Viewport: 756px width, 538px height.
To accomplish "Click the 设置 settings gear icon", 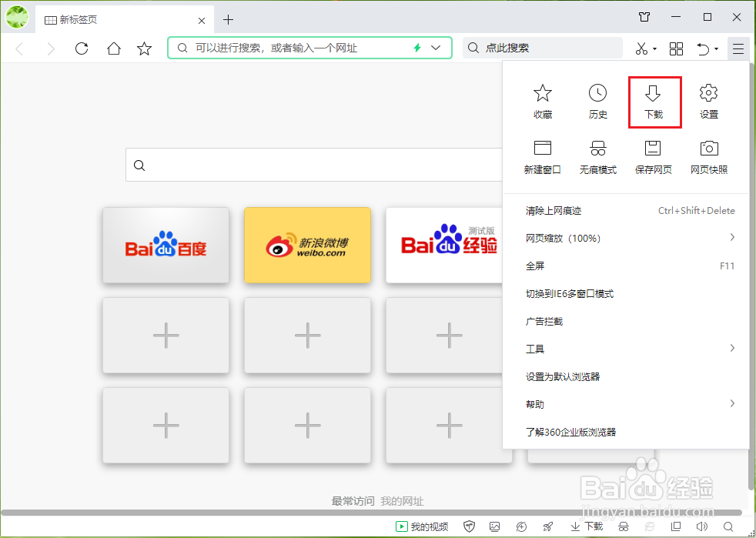I will coord(708,101).
